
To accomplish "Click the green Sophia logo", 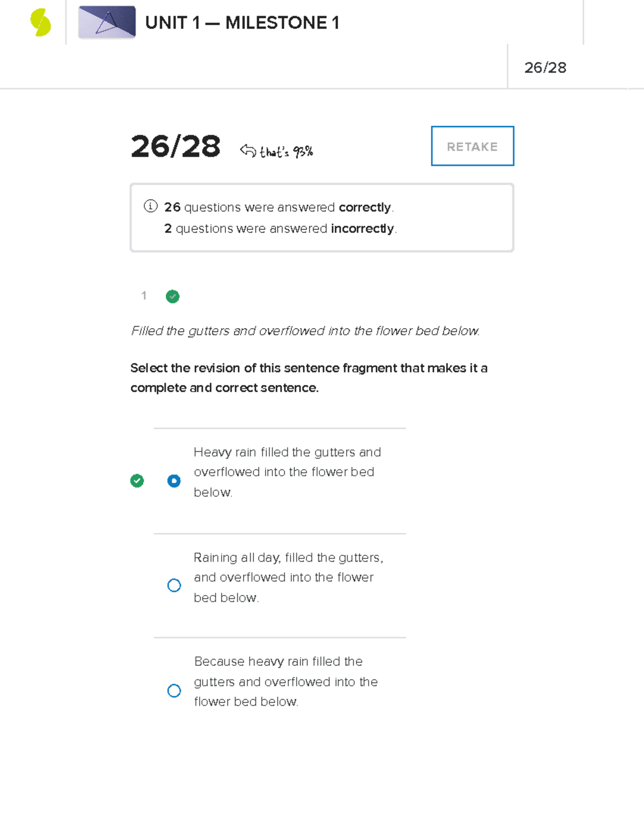I will pos(41,23).
